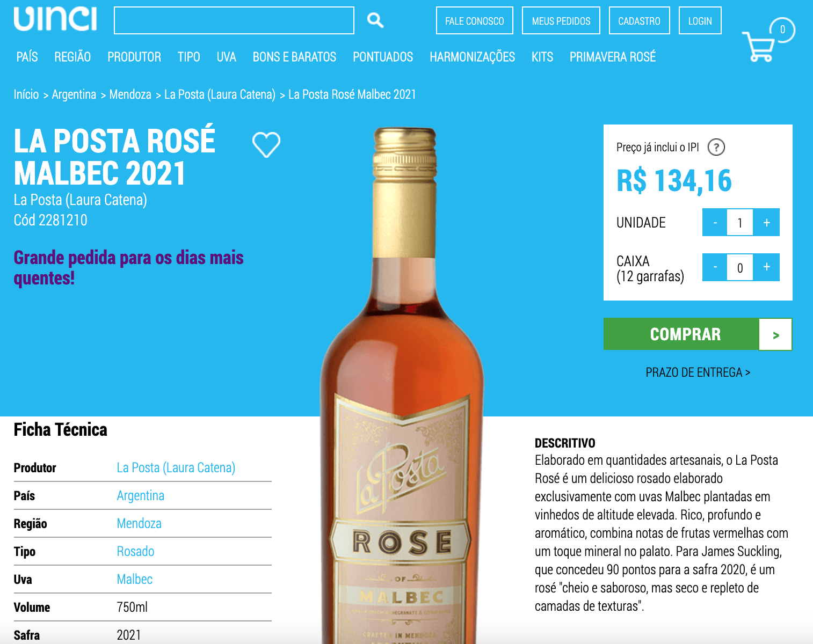The image size is (813, 644).
Task: Open the Região menu
Action: [72, 57]
